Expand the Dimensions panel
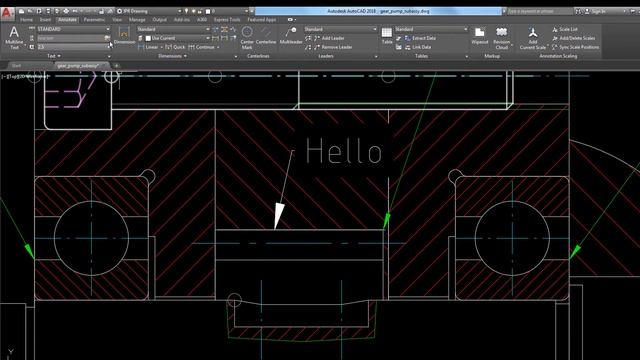Viewport: 640px width, 360px height. (x=172, y=56)
